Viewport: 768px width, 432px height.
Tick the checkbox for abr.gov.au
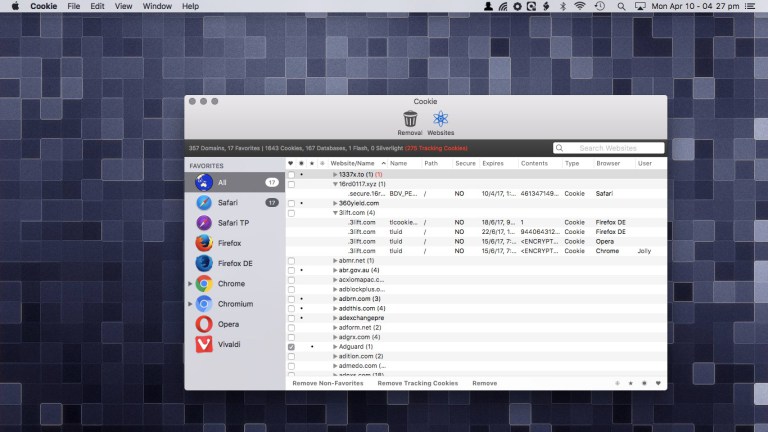coord(291,270)
